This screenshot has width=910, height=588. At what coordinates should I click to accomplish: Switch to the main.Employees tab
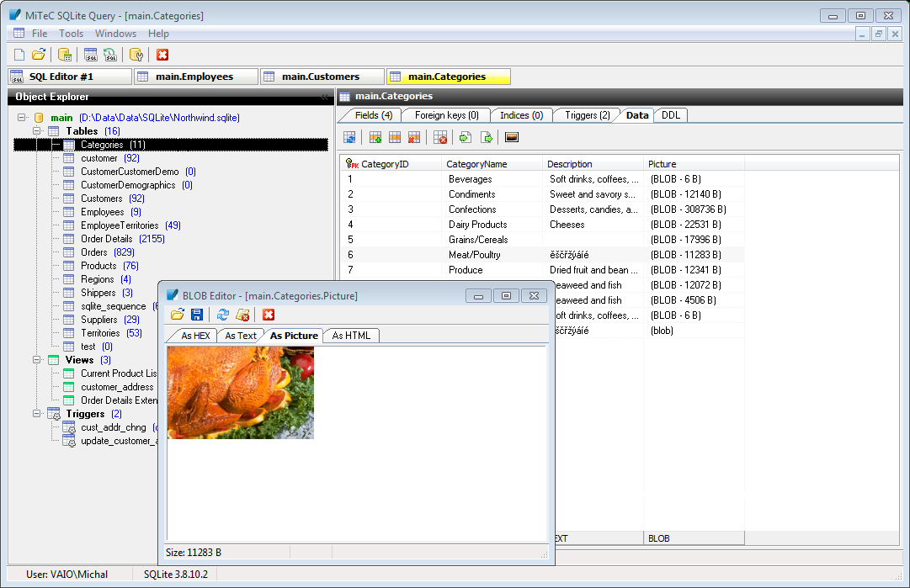tap(196, 77)
